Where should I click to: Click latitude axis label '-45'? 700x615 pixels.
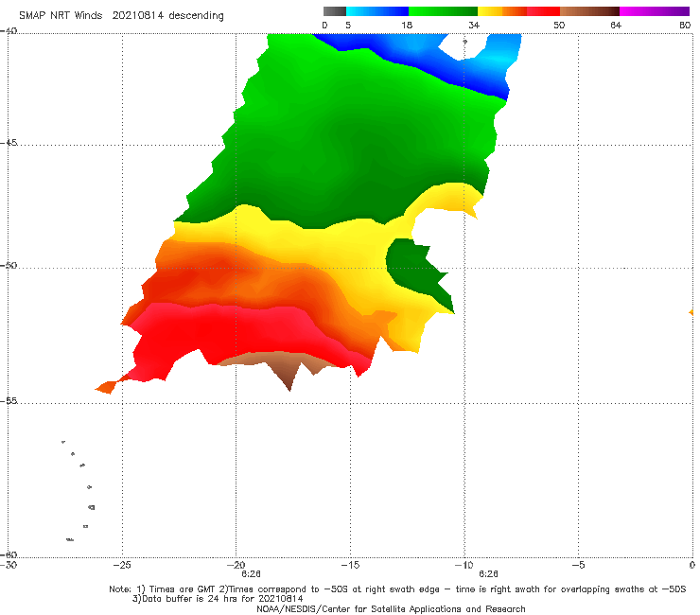click(9, 143)
